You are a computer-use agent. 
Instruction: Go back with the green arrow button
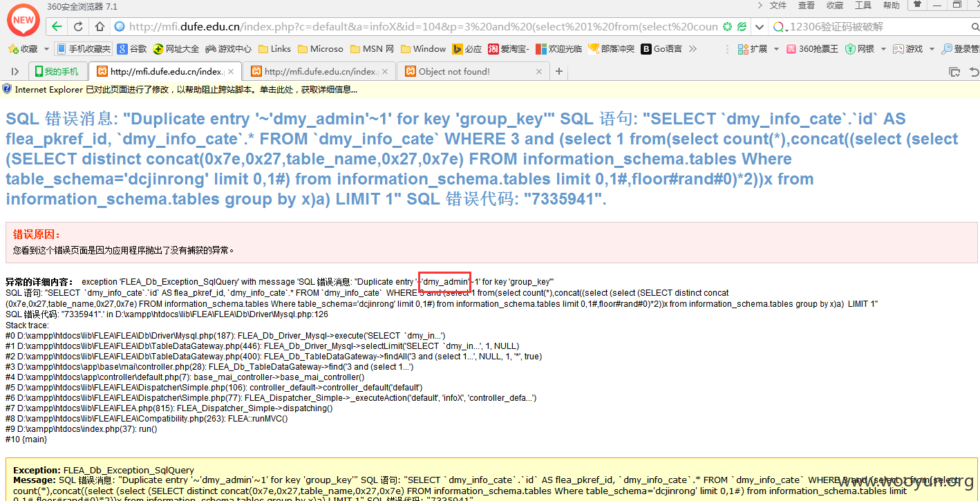57,27
